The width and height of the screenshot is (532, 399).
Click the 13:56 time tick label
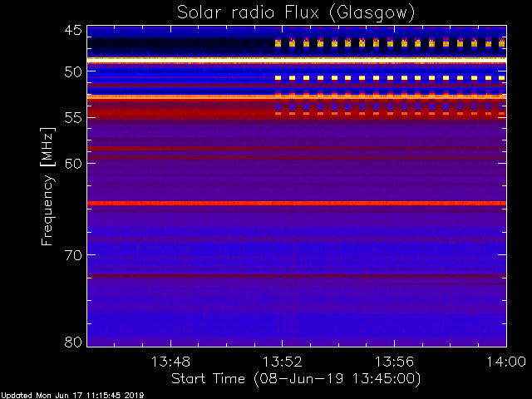(x=394, y=362)
